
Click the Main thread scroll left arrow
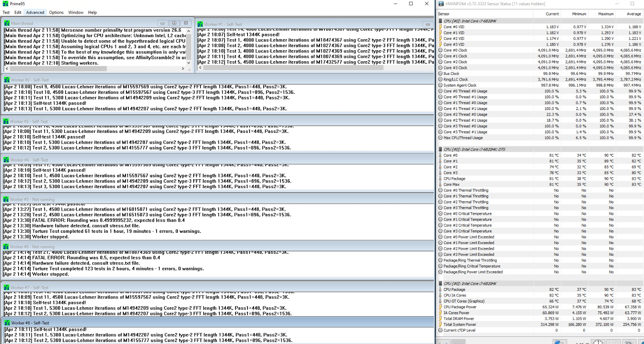tap(7, 69)
